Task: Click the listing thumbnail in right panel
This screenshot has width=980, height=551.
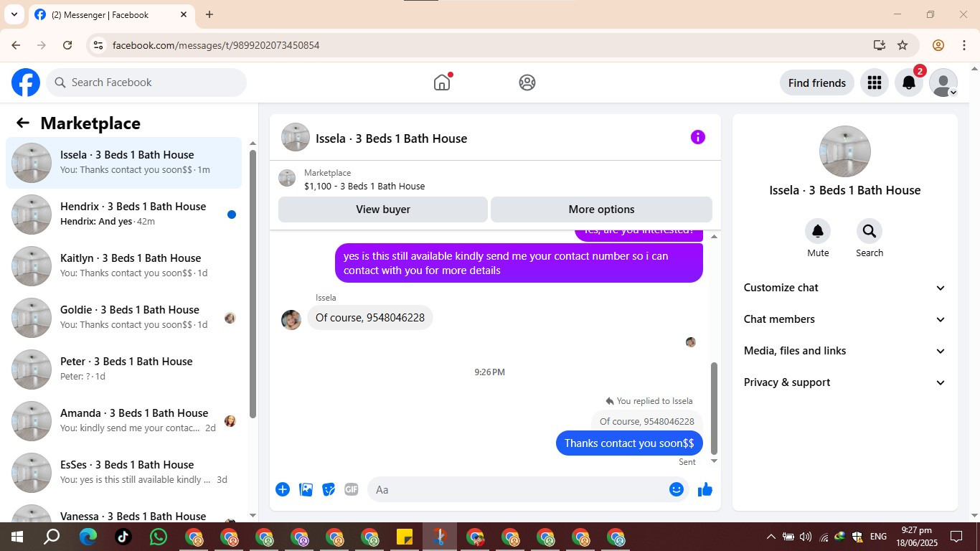Action: click(845, 151)
